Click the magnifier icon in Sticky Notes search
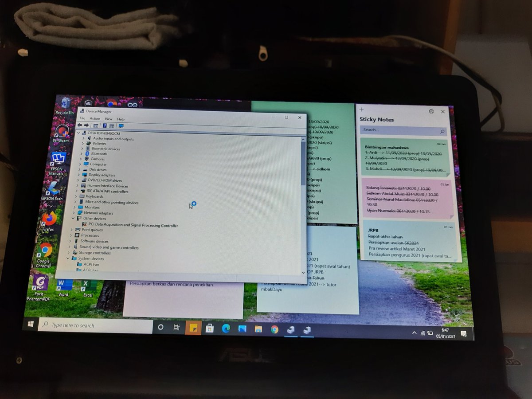The height and width of the screenshot is (399, 532). click(442, 132)
